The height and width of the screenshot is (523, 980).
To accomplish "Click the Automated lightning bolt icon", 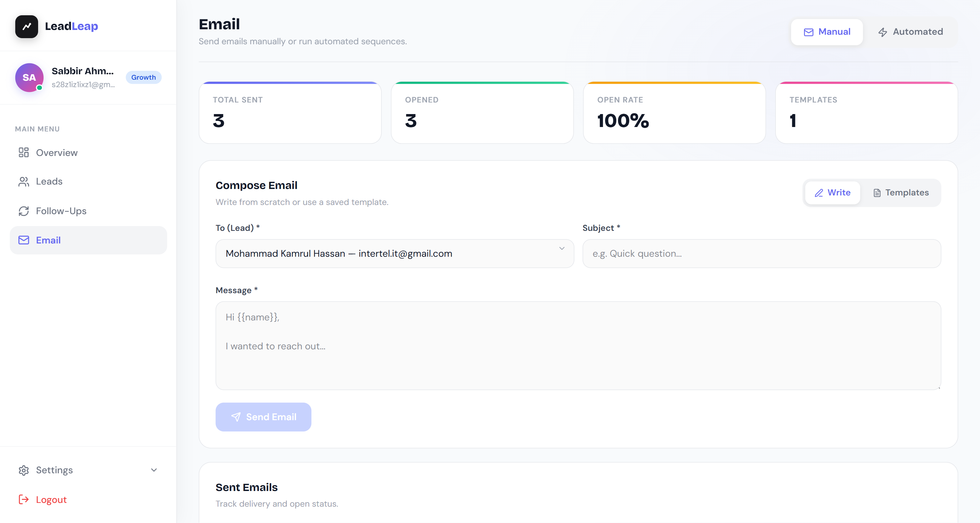I will (883, 32).
